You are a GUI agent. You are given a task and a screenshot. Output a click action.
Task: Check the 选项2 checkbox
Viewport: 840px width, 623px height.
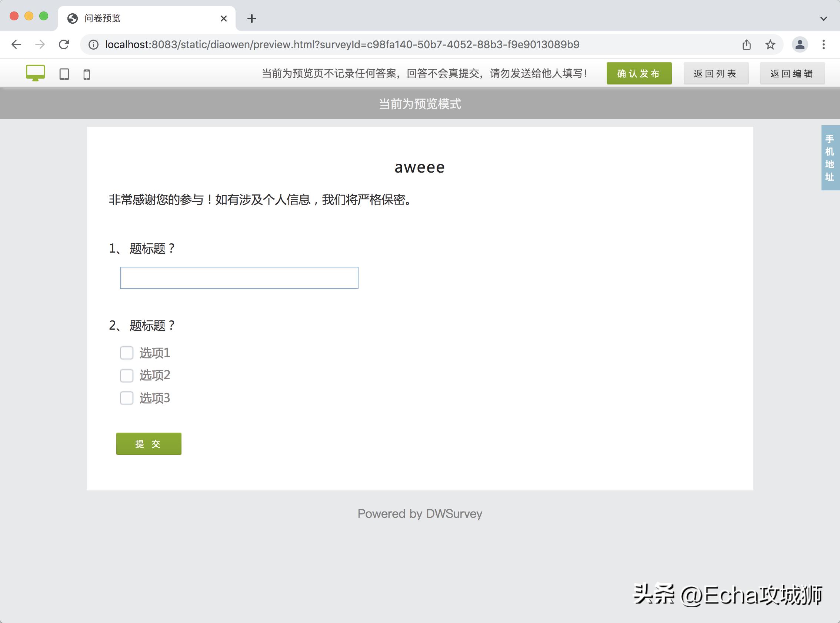click(x=127, y=375)
